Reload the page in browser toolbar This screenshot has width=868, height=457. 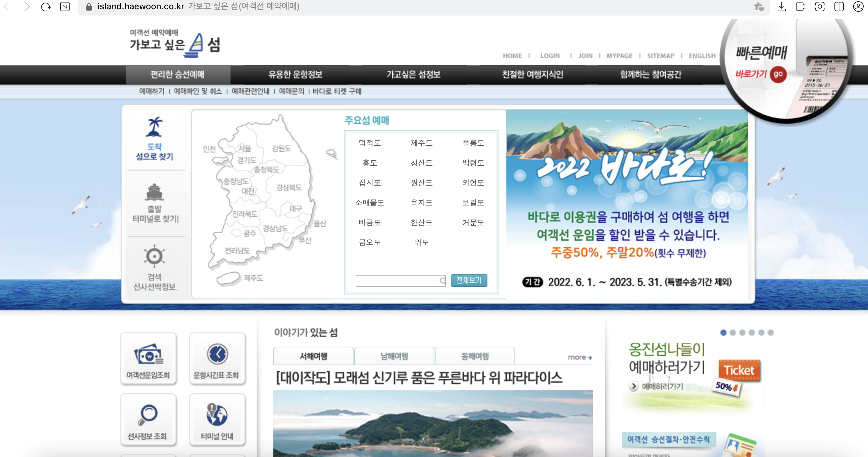tap(45, 7)
